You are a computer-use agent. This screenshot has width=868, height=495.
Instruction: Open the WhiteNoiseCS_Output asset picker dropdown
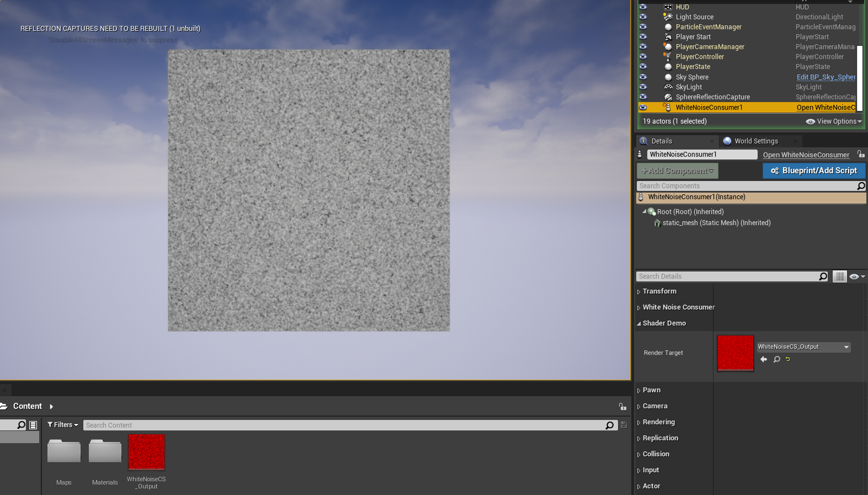click(803, 347)
